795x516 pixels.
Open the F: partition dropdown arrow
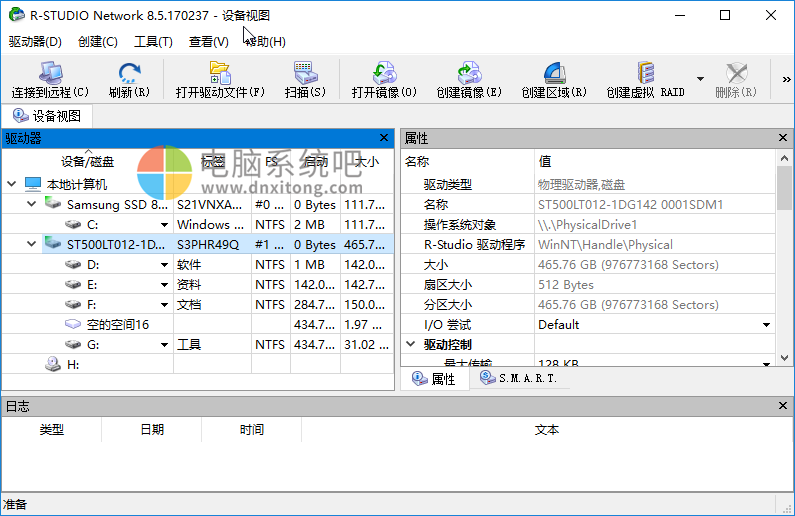tap(164, 305)
